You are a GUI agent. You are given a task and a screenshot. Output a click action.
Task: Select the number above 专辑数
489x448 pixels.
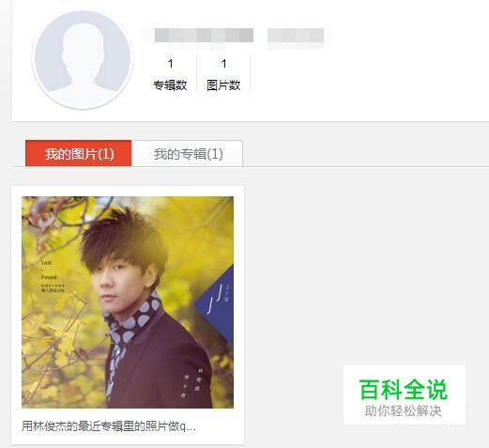click(x=171, y=64)
